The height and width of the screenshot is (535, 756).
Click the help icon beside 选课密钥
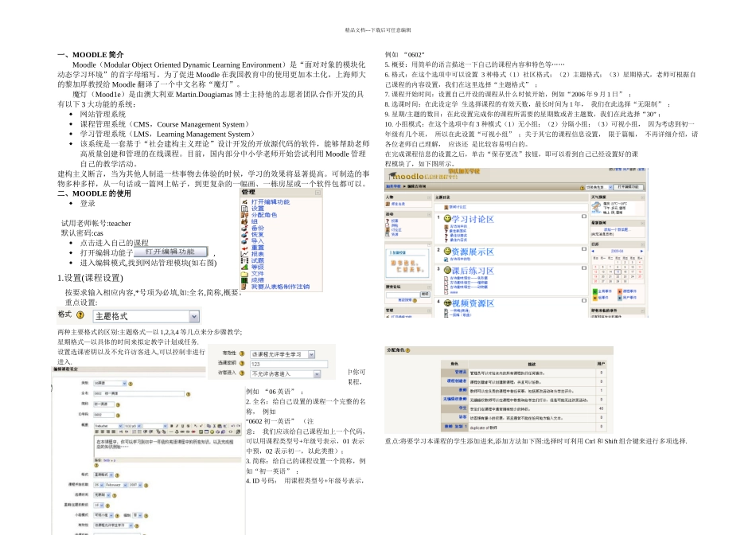242,363
